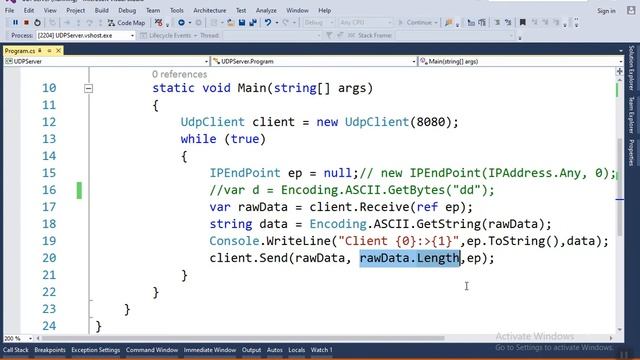Show the Breakpoints panel tab

[x=50, y=350]
